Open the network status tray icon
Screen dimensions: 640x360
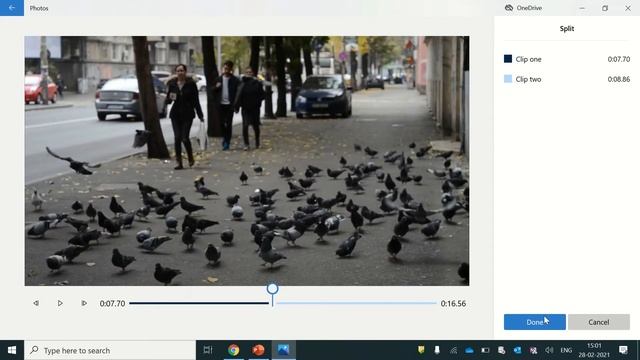tap(453, 350)
